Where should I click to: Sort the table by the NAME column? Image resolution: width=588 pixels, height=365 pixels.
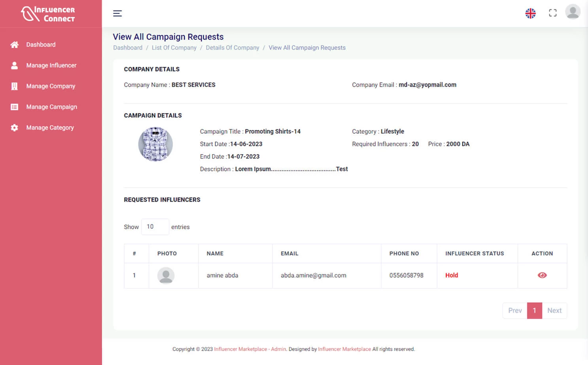pos(215,253)
